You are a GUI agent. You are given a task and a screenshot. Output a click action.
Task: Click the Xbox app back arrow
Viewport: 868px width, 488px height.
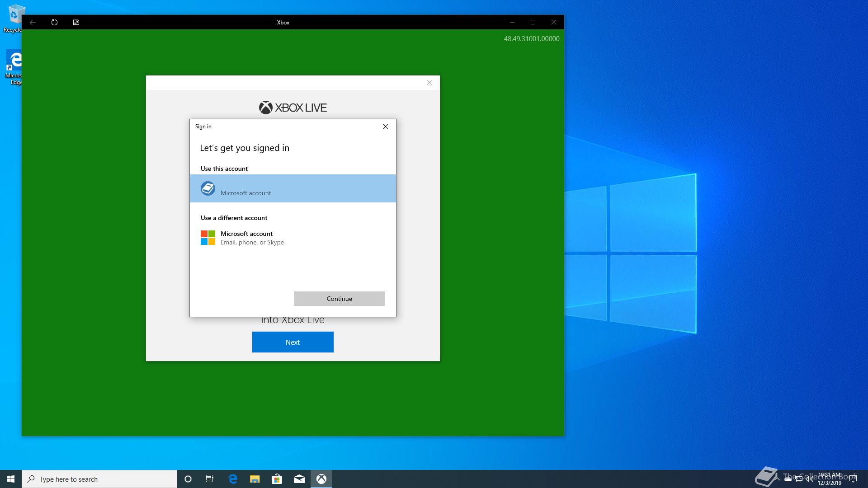pos(33,22)
